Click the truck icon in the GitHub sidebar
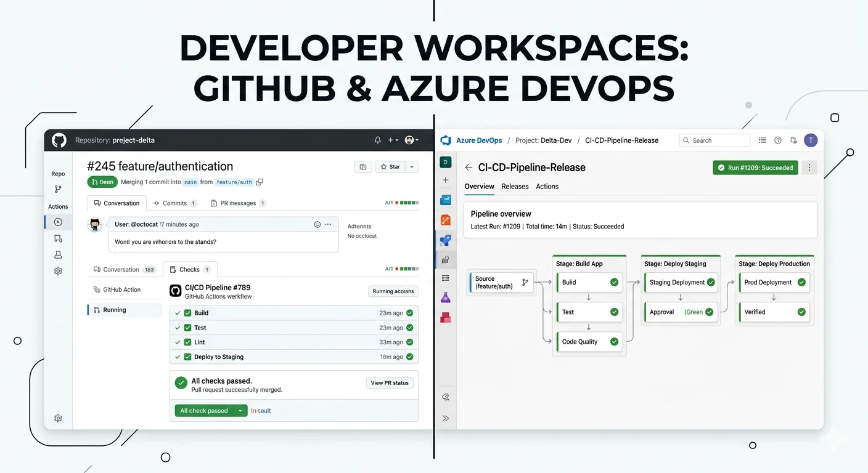 click(x=58, y=238)
